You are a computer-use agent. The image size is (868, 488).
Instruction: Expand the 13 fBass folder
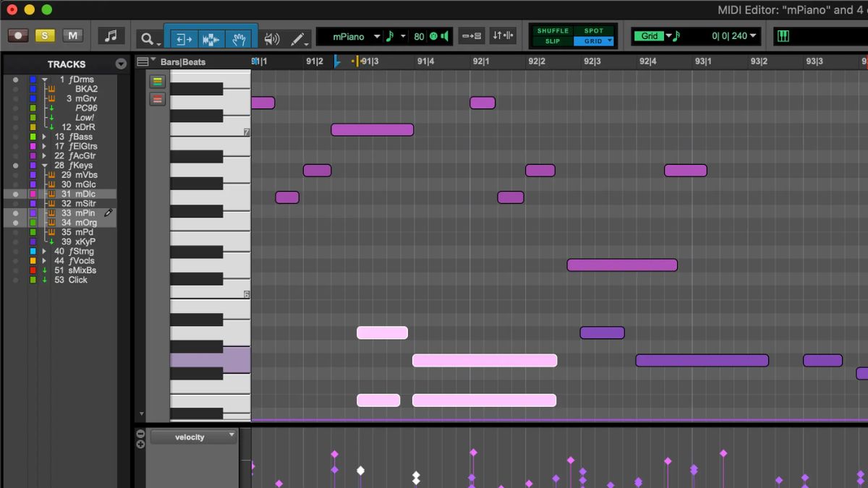(45, 137)
